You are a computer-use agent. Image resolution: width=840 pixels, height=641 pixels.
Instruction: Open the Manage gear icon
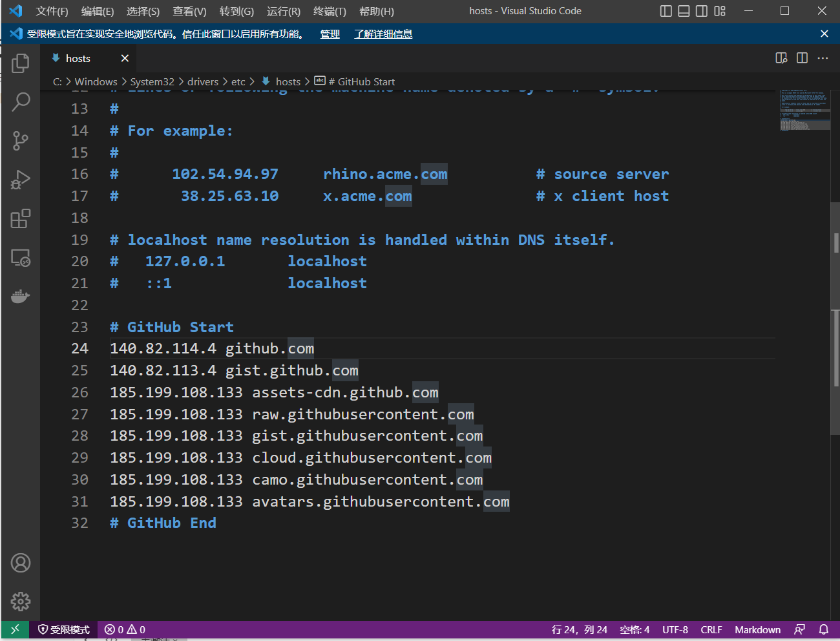coord(21,602)
